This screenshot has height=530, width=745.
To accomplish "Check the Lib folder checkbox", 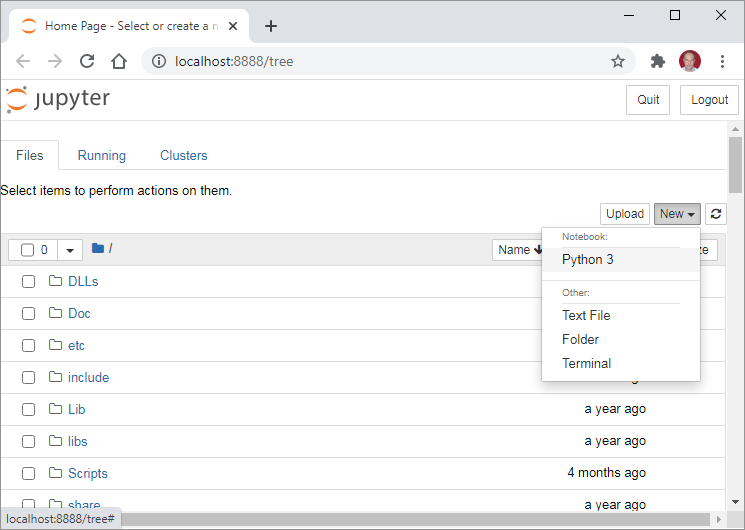I will pos(29,409).
